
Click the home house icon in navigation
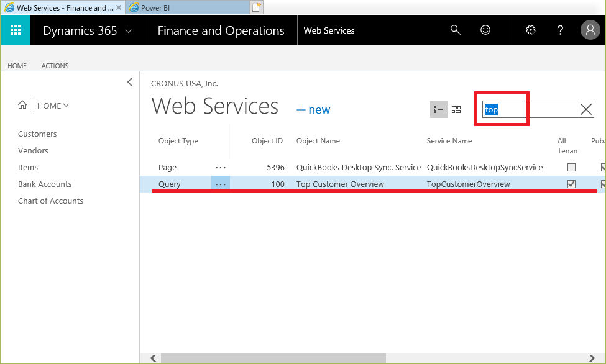point(22,105)
